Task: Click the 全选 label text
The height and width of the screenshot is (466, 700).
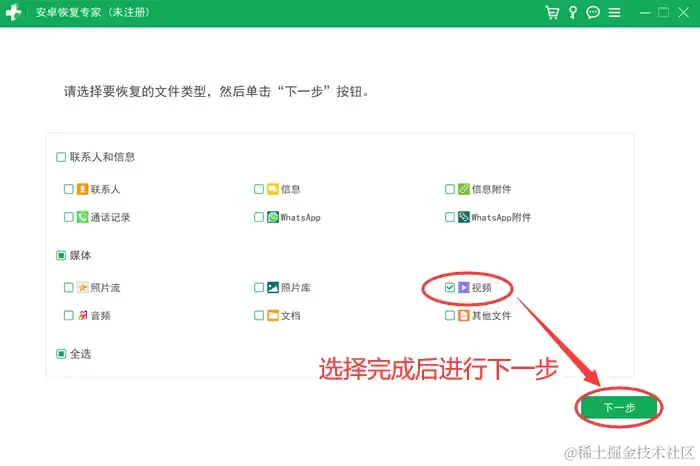Action: point(80,354)
